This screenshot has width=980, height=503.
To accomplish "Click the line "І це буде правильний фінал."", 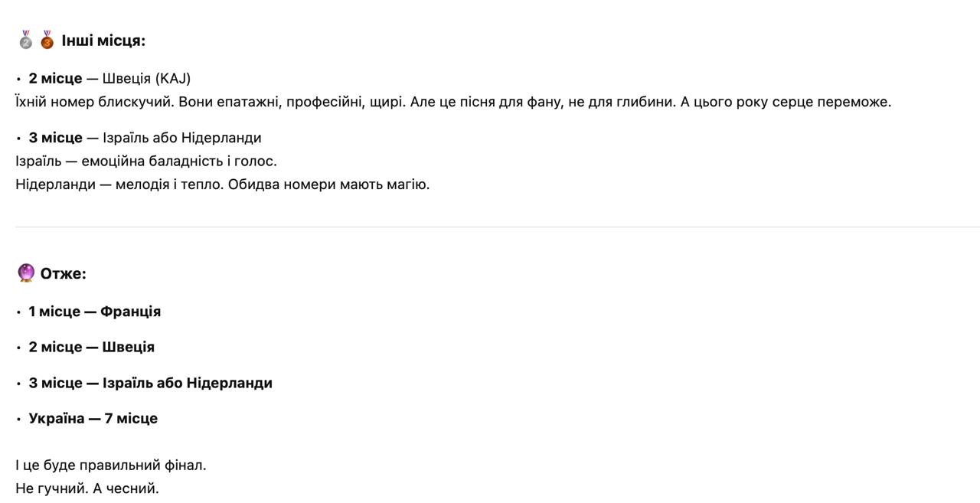I will click(x=111, y=465).
